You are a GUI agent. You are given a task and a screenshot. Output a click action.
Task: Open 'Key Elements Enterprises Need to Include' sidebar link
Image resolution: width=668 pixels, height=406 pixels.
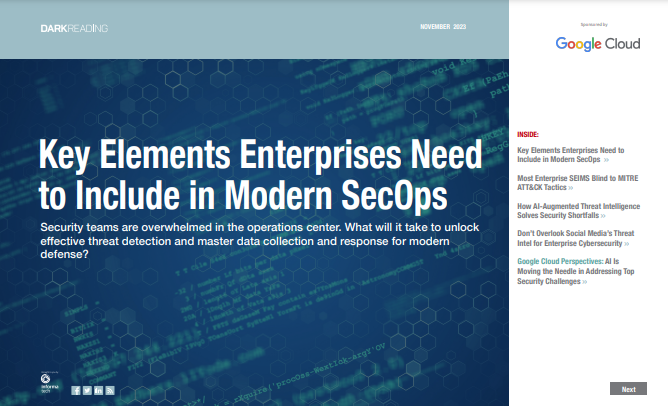570,155
